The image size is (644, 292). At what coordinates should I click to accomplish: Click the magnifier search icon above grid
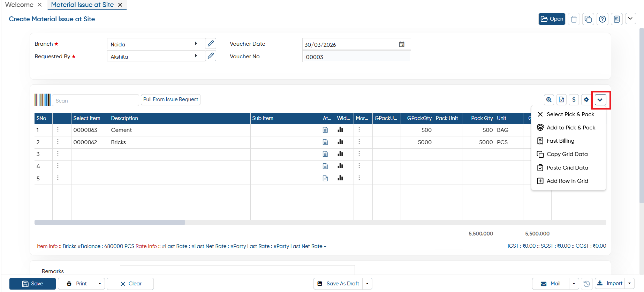tap(549, 100)
